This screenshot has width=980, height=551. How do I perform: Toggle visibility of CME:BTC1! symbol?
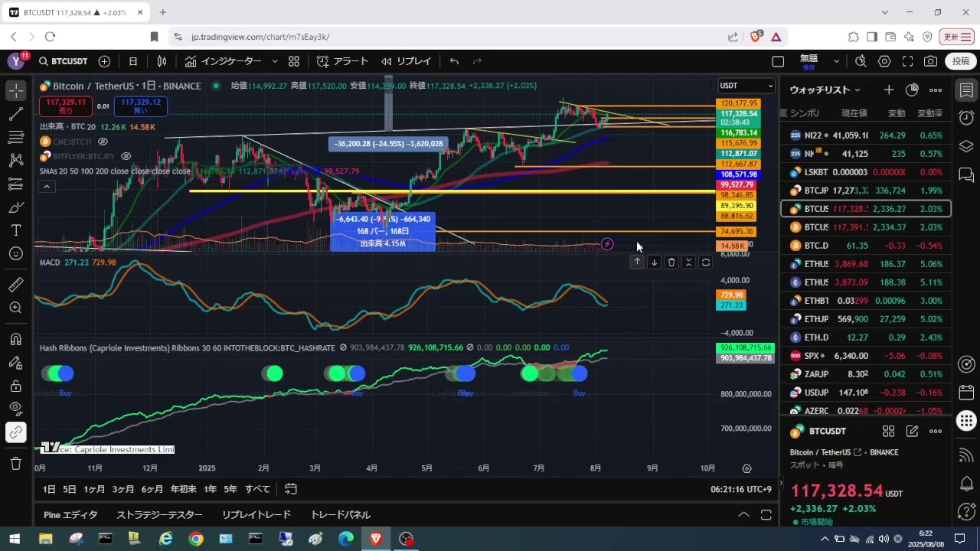pos(103,142)
